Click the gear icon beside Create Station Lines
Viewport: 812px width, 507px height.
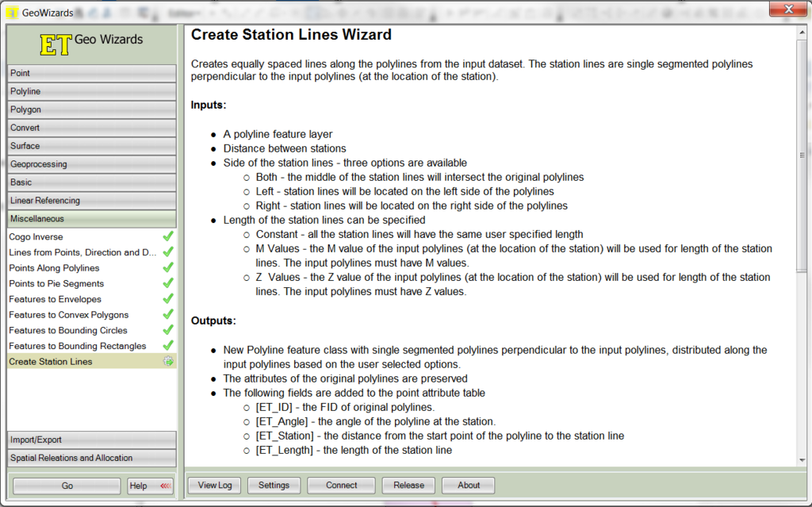click(167, 362)
